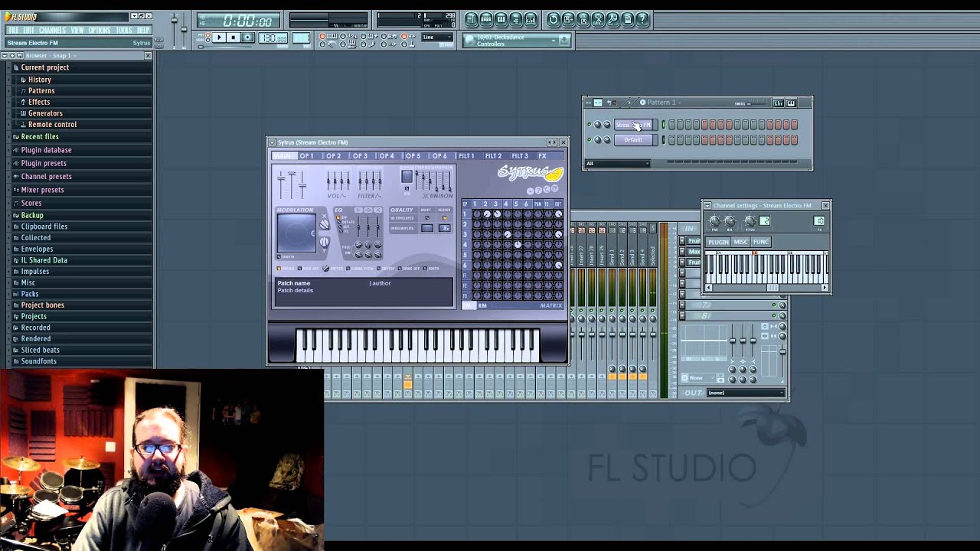Open the step sequencer toolbar icon
Image resolution: width=980 pixels, height=551 pixels.
click(x=486, y=19)
